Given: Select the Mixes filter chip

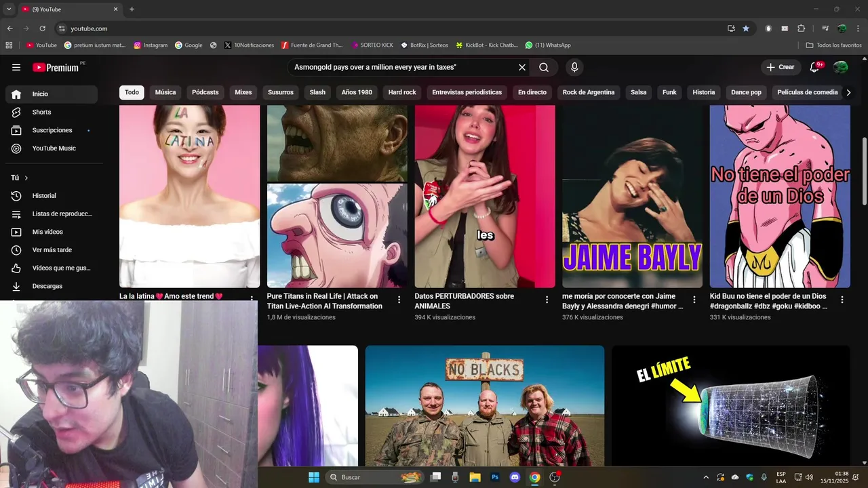Looking at the screenshot, I should pyautogui.click(x=243, y=92).
